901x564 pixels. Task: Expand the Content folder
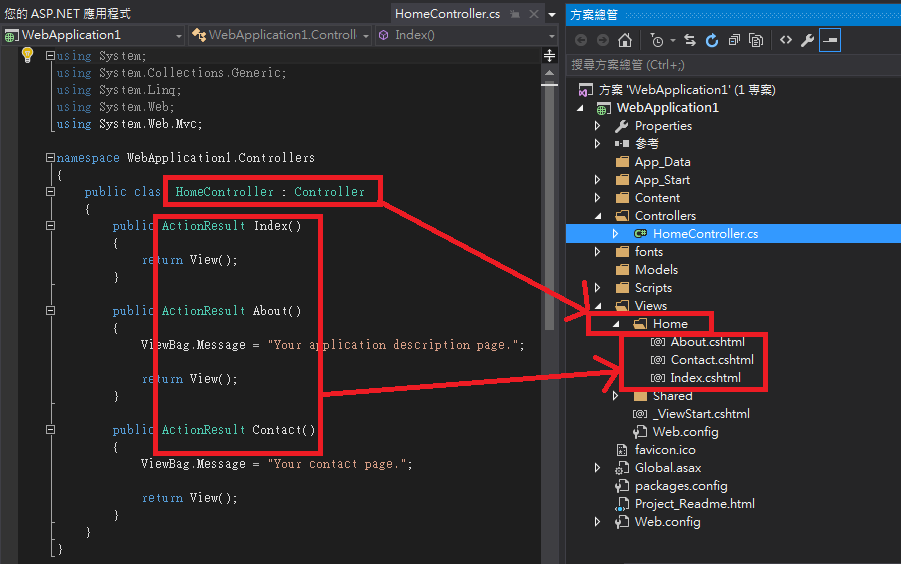[x=598, y=198]
